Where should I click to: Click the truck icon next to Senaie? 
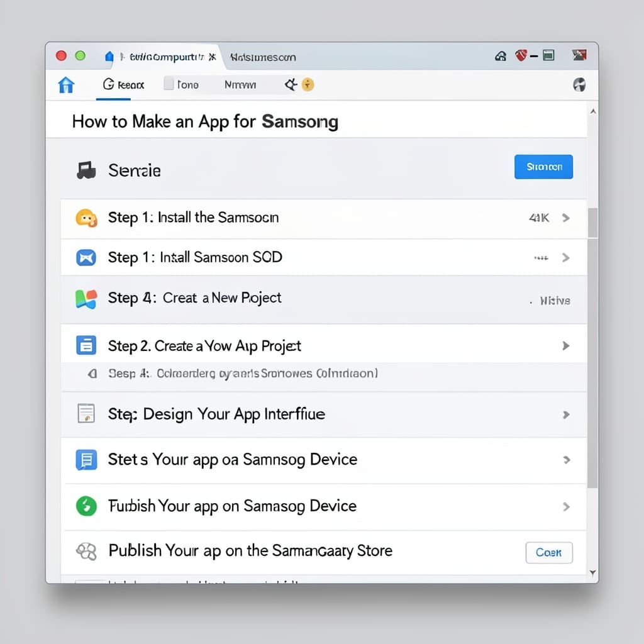[86, 170]
